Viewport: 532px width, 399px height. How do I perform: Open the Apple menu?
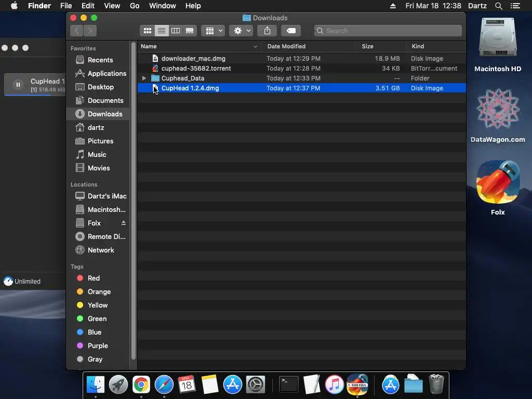14,6
